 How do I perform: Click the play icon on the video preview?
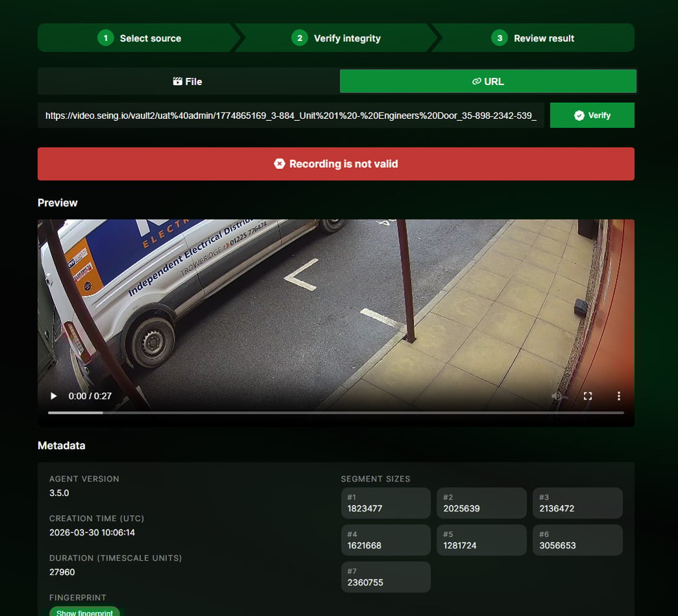pyautogui.click(x=53, y=395)
